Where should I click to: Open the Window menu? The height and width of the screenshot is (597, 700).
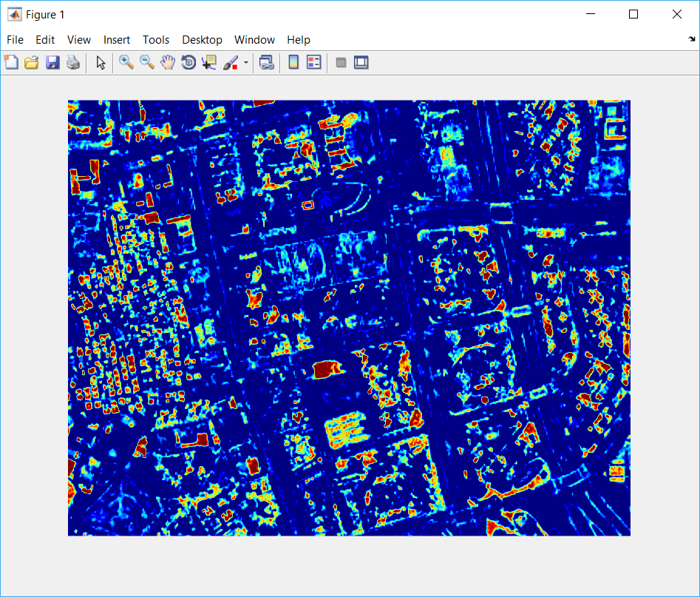click(x=254, y=40)
